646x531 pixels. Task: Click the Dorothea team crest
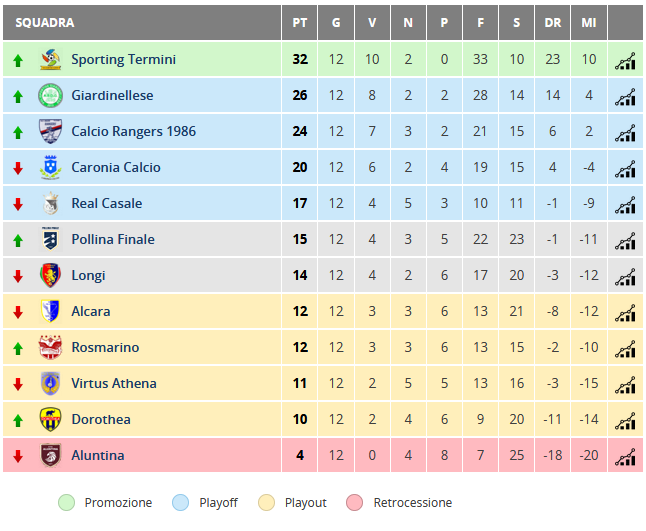tap(50, 419)
